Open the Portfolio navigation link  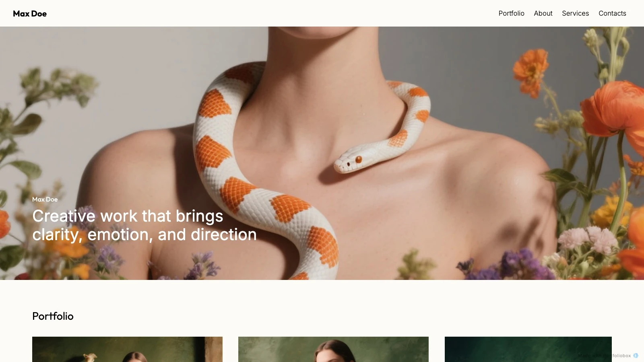511,13
